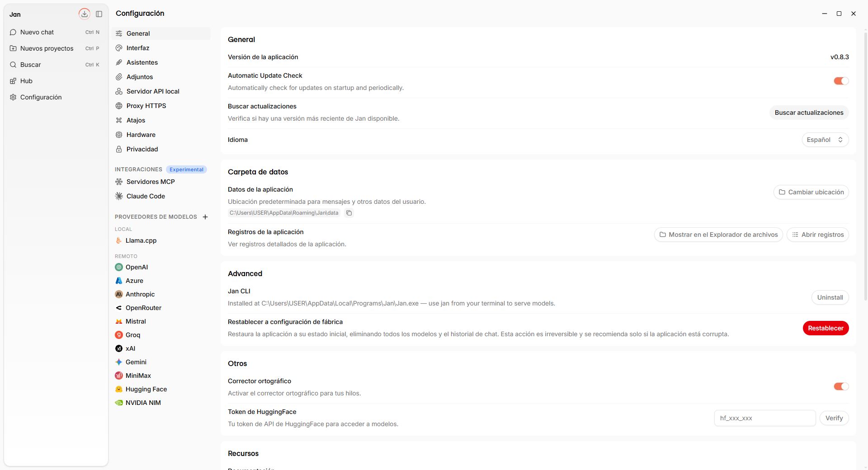The image size is (868, 470).
Task: Select Nuevos proyectos in the sidebar
Action: click(56, 48)
